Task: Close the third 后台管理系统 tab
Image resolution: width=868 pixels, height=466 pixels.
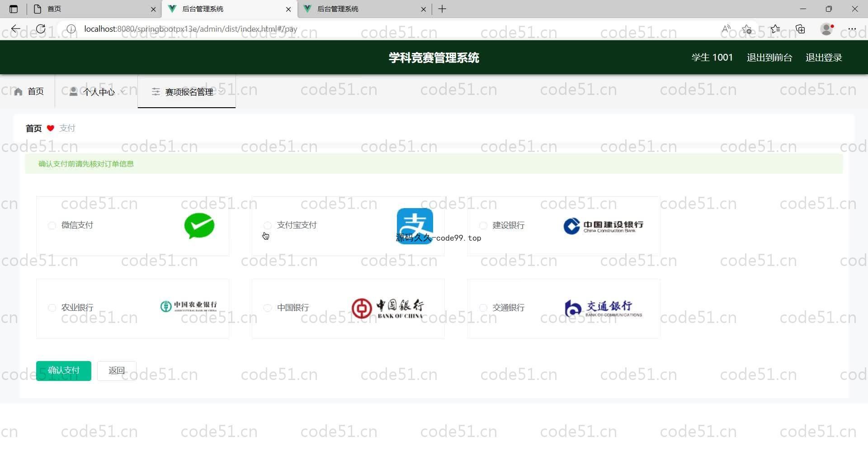Action: [423, 9]
